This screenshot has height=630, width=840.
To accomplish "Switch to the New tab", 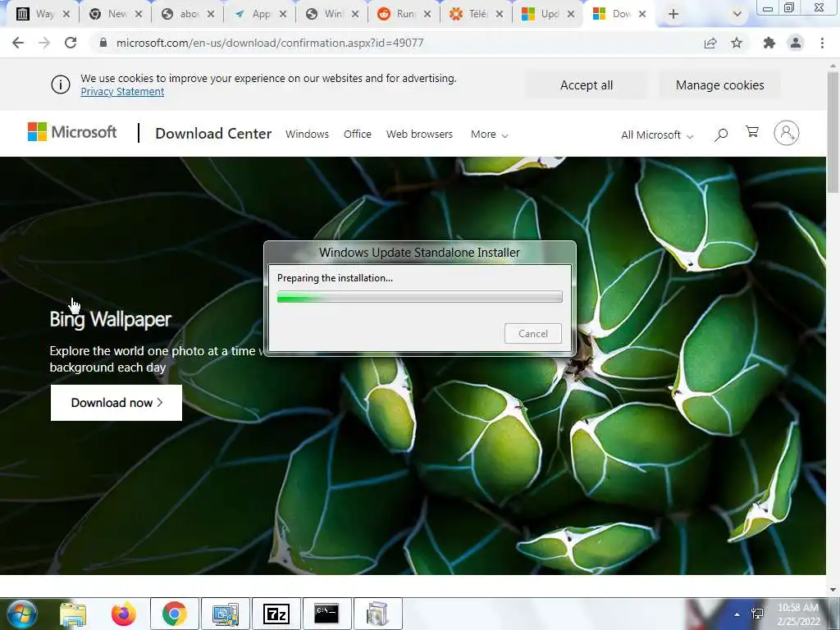I will 116,14.
